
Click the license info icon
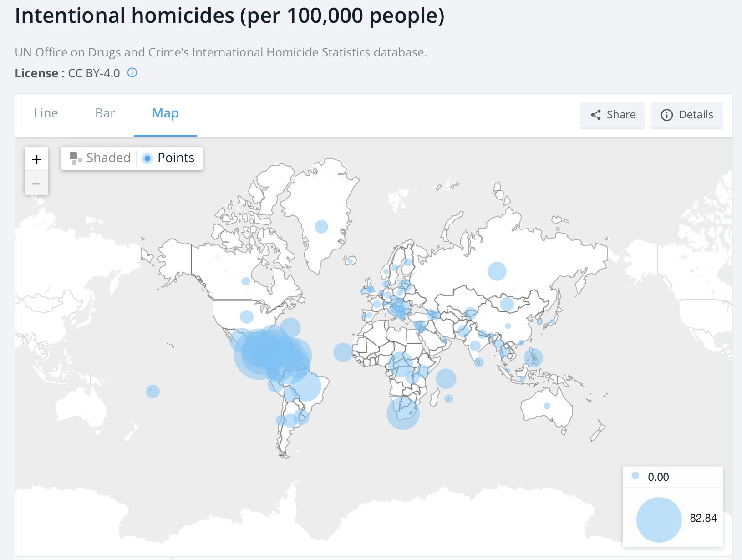[x=132, y=73]
